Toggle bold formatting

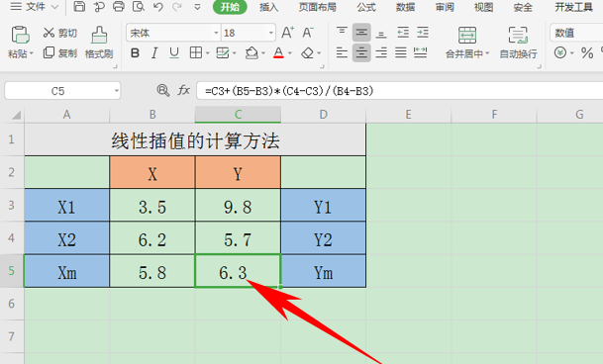135,53
